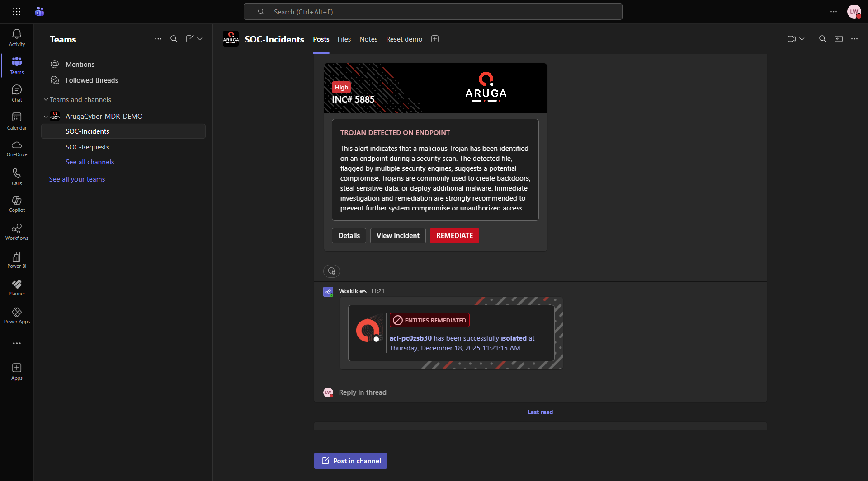Open the app launcher grid icon
This screenshot has height=481, width=868.
17,12
